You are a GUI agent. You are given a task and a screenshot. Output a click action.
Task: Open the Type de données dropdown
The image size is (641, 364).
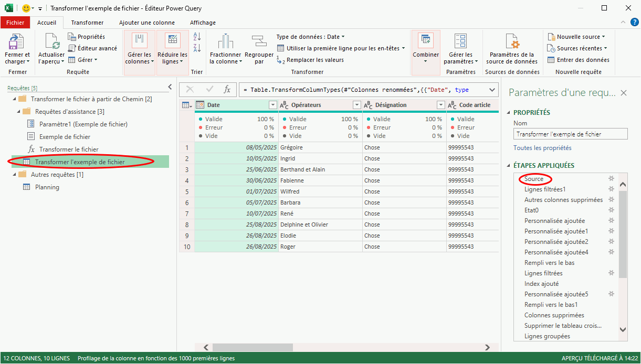tap(310, 37)
